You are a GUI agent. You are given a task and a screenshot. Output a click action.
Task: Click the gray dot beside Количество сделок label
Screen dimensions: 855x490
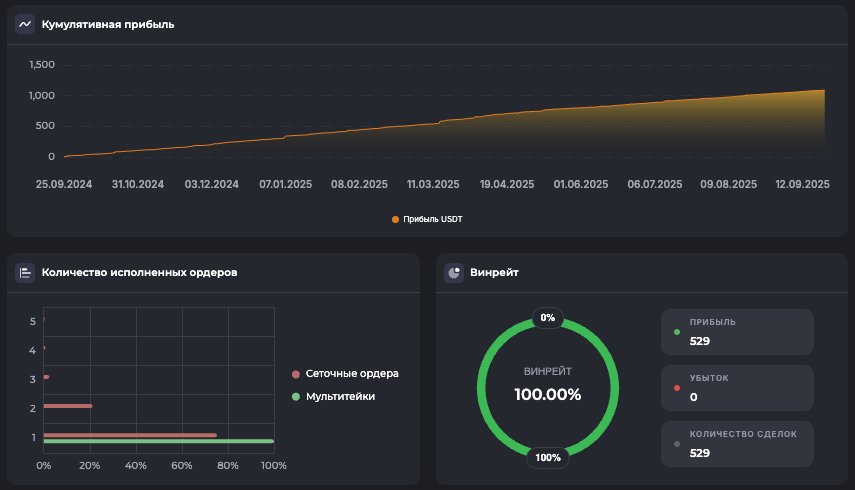(677, 443)
